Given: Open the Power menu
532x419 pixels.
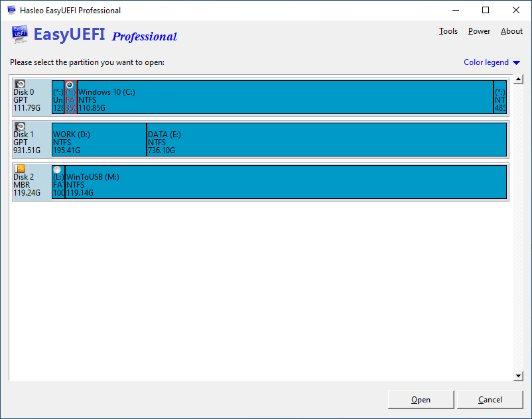Looking at the screenshot, I should coord(479,31).
